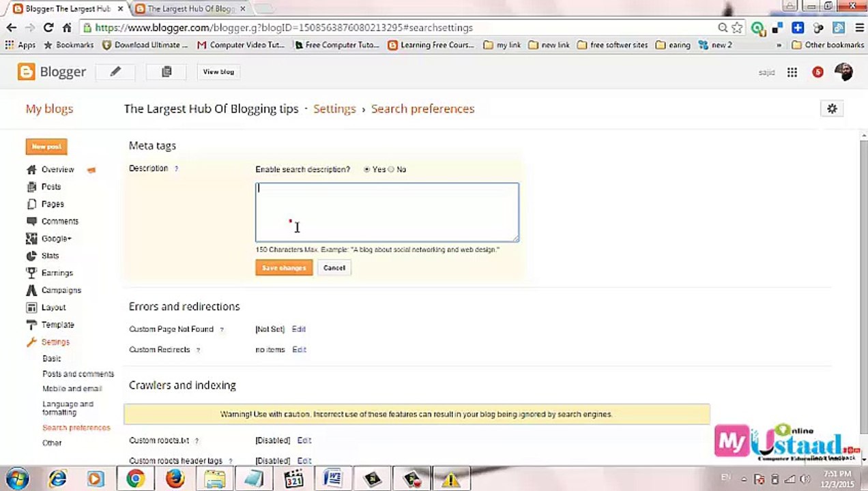The width and height of the screenshot is (868, 491).
Task: Open new post pencil icon
Action: click(x=115, y=72)
